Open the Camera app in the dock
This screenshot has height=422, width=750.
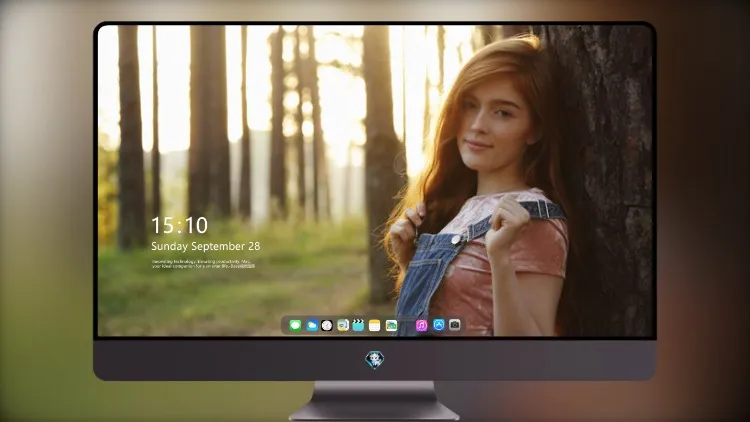[x=454, y=325]
